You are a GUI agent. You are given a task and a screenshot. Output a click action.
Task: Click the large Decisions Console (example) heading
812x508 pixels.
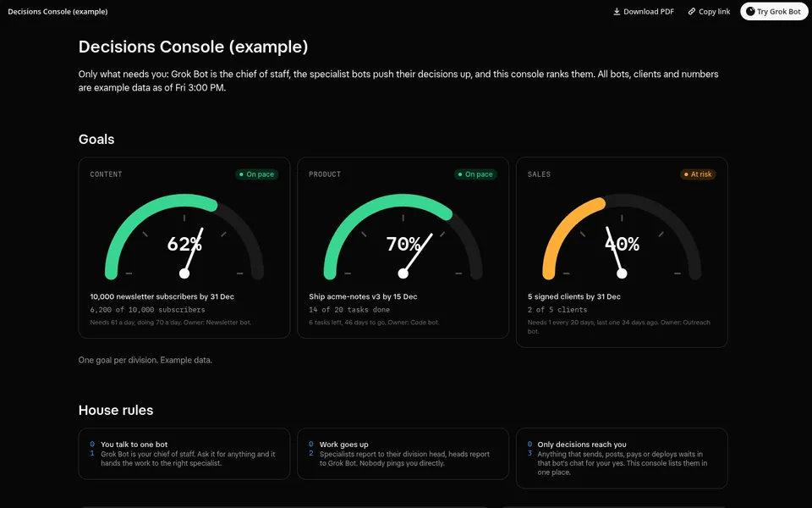tap(193, 47)
